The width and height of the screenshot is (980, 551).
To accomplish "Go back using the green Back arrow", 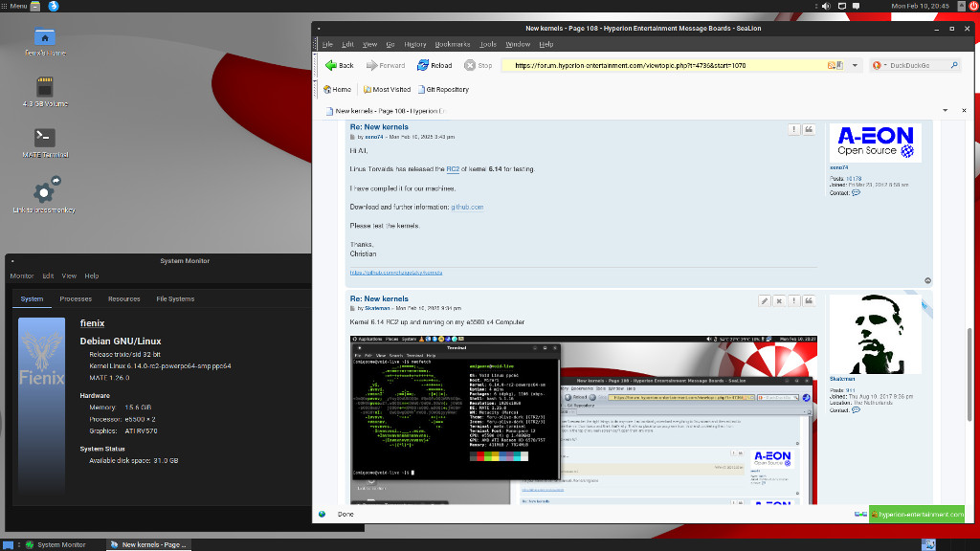I will pos(340,65).
